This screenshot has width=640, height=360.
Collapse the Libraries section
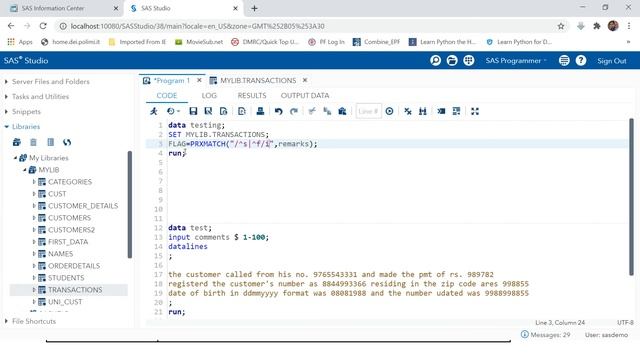click(x=7, y=127)
